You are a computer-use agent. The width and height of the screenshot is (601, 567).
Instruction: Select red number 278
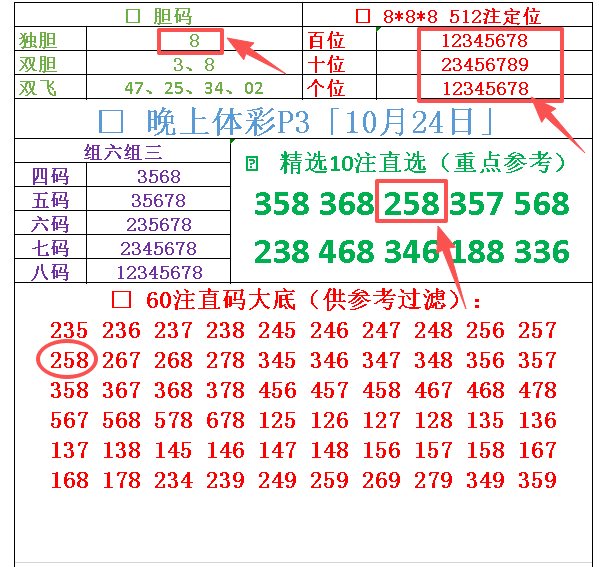tap(225, 360)
